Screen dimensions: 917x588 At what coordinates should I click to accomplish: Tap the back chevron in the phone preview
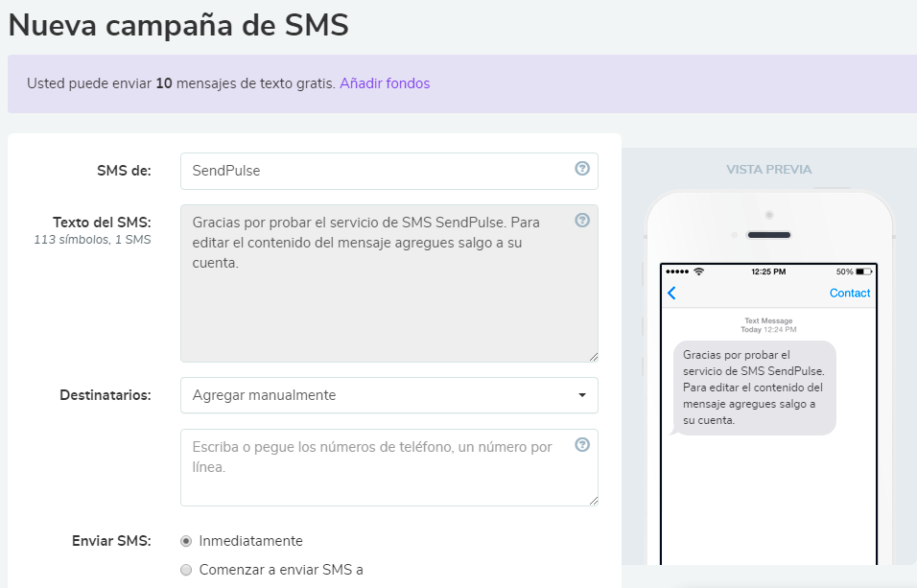[671, 294]
